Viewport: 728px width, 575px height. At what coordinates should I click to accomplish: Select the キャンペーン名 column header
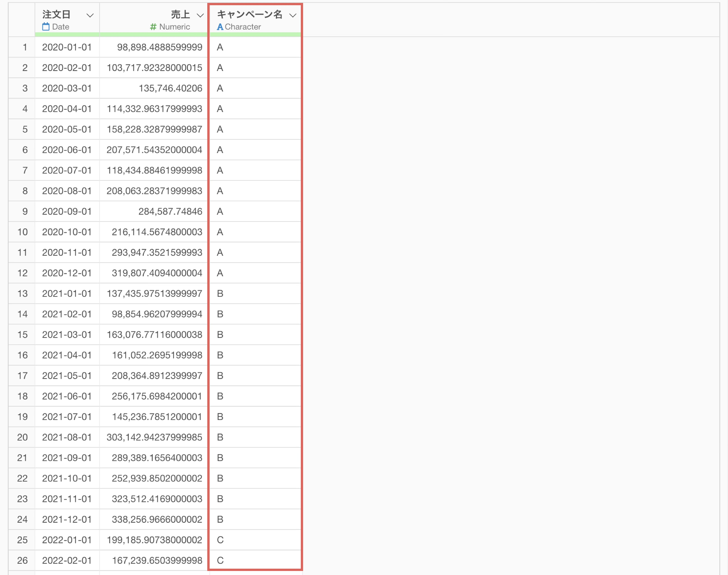click(x=249, y=14)
